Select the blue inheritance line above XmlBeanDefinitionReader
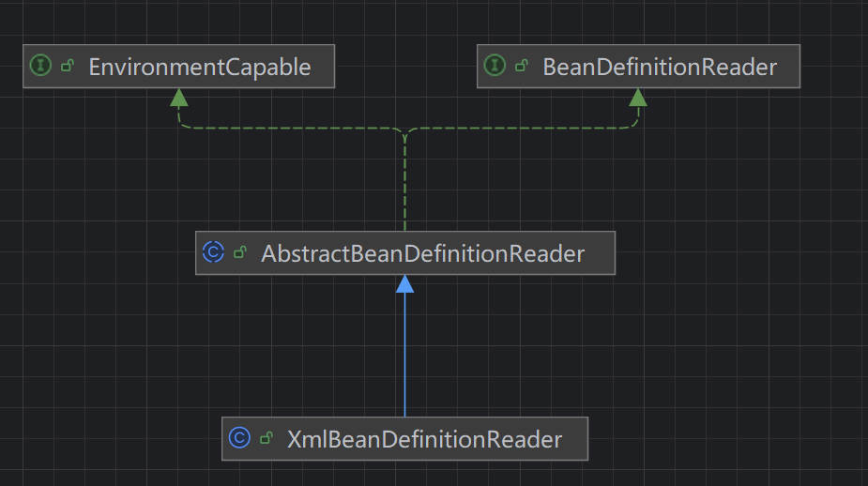Image resolution: width=868 pixels, height=486 pixels. point(404,357)
